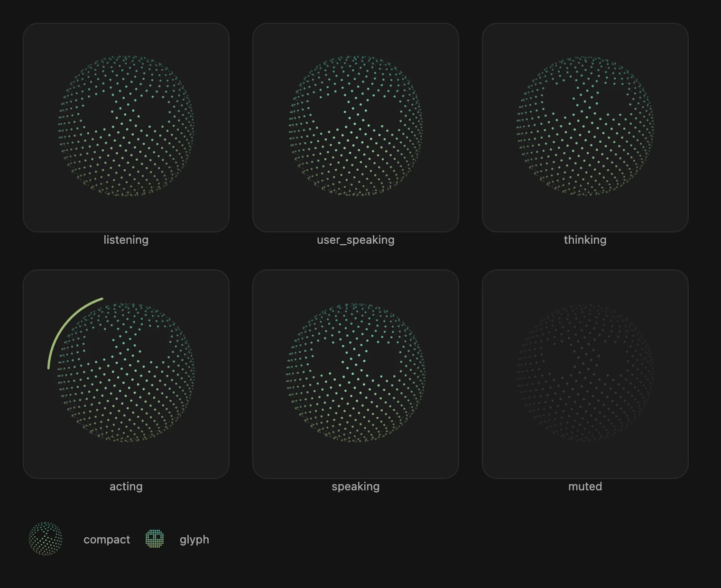
Task: Click the "listening" caption text
Action: 126,240
